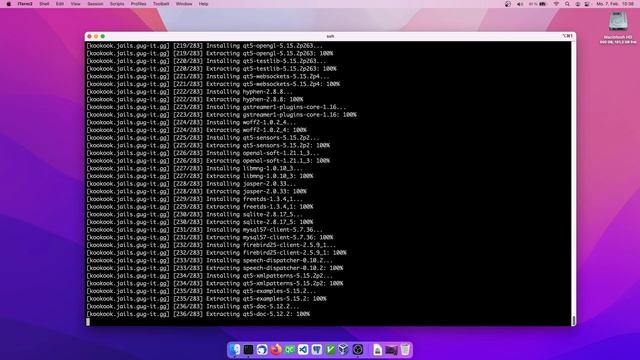Click the terminal cursor on the last line
The image size is (640, 360).
(x=88, y=322)
